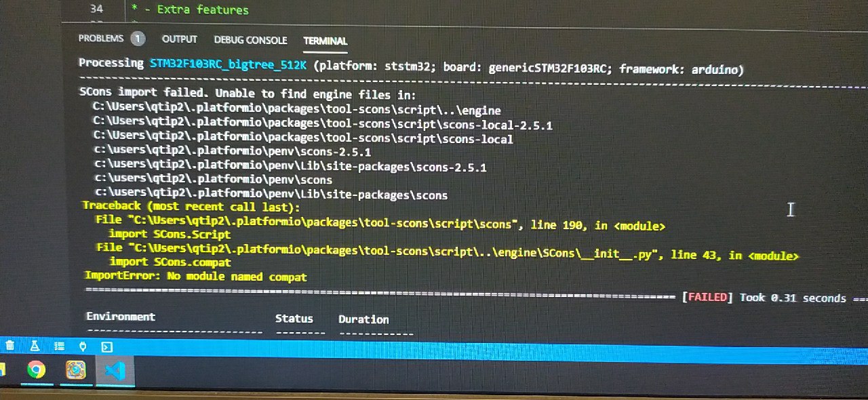Click the scons-local-2.5.1 packages path line
Viewport: 868px width, 400px height.
323,125
